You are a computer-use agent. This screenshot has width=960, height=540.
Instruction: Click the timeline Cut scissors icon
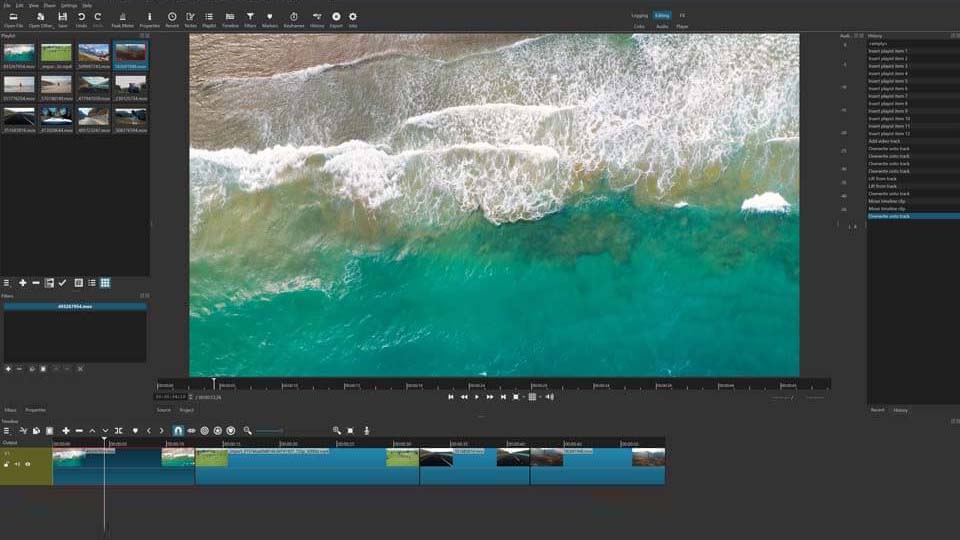click(23, 431)
